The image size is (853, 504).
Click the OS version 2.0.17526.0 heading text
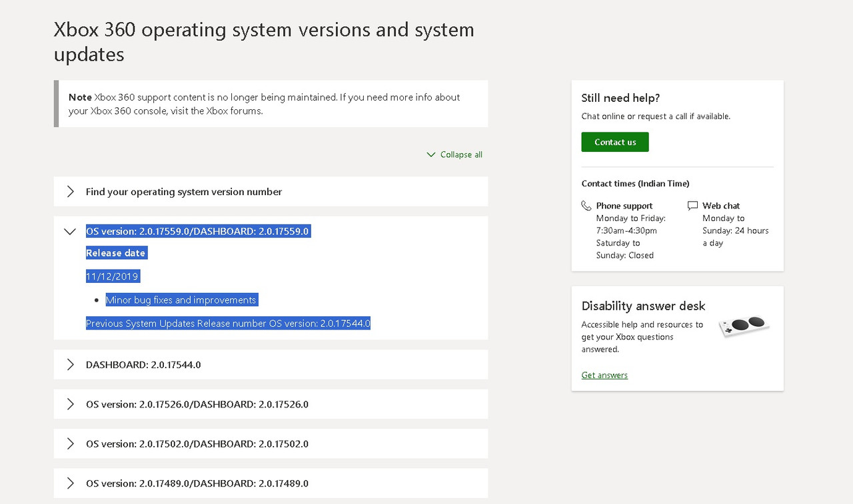[197, 404]
